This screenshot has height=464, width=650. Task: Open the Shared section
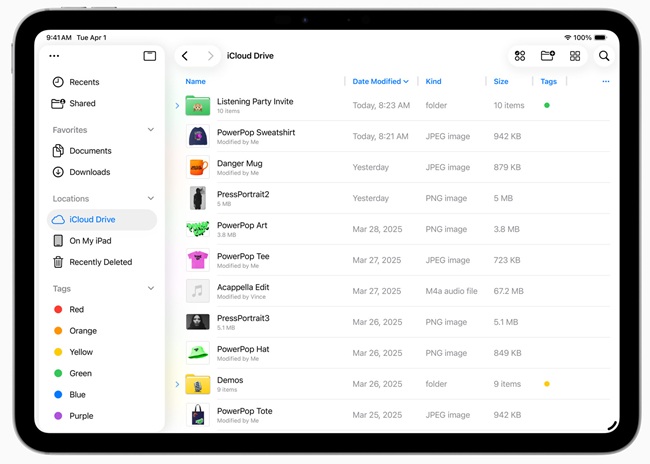coord(82,103)
